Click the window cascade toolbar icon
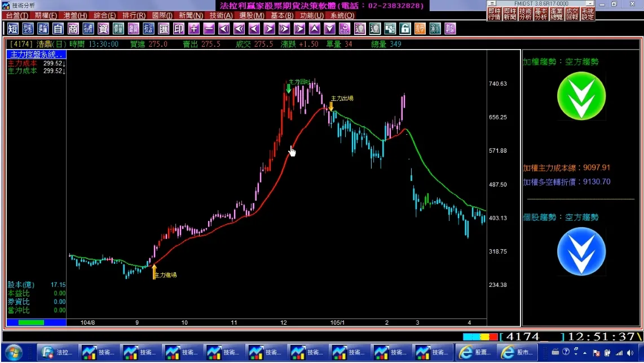 [390, 29]
